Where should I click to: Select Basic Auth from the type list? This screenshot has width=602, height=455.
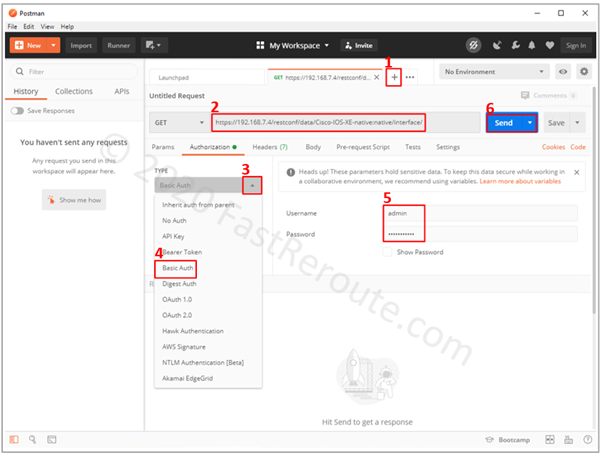click(177, 268)
